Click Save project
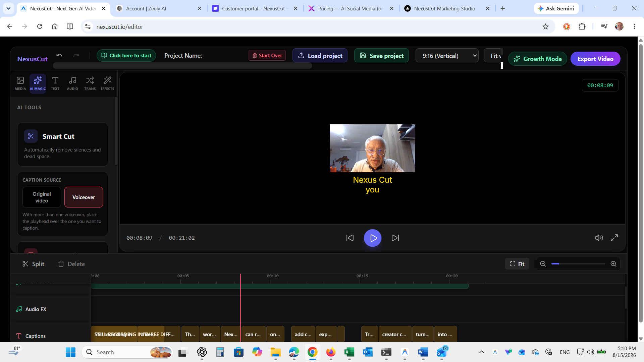The image size is (644, 362). [381, 56]
